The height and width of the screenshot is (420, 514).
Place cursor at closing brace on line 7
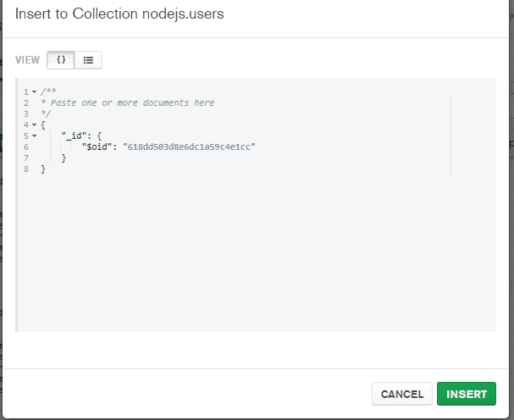click(x=64, y=158)
